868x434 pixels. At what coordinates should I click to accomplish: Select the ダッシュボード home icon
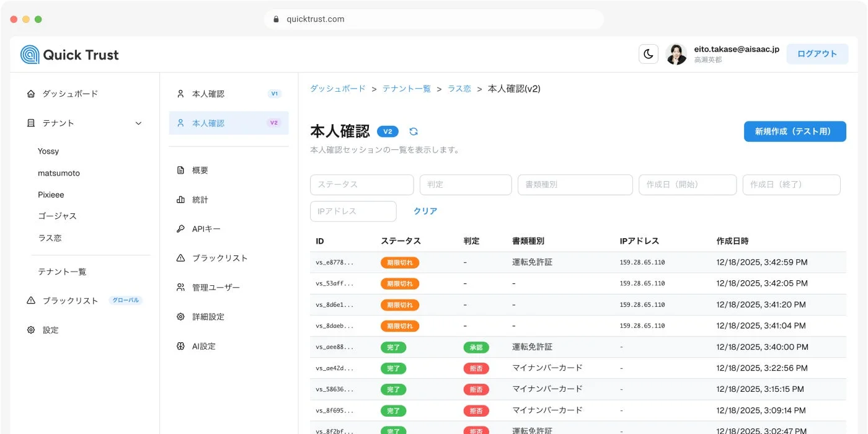click(x=30, y=93)
